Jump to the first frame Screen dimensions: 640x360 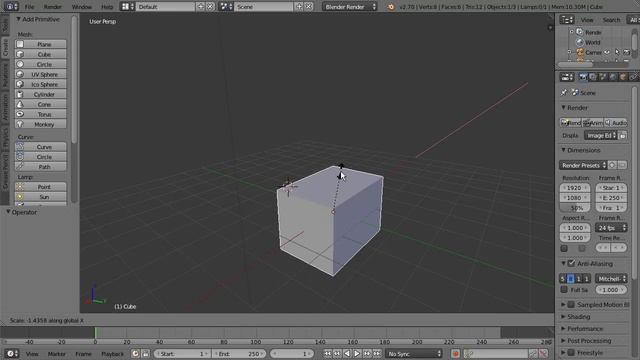coord(327,353)
